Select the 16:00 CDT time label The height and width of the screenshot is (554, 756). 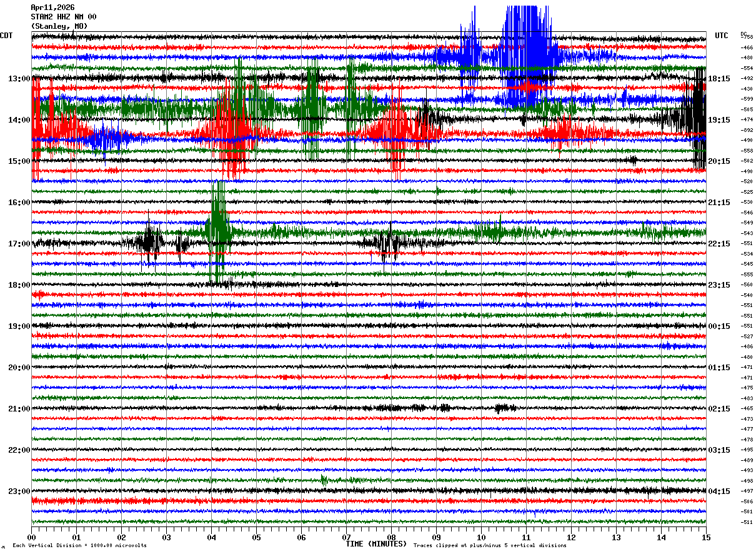pos(19,203)
